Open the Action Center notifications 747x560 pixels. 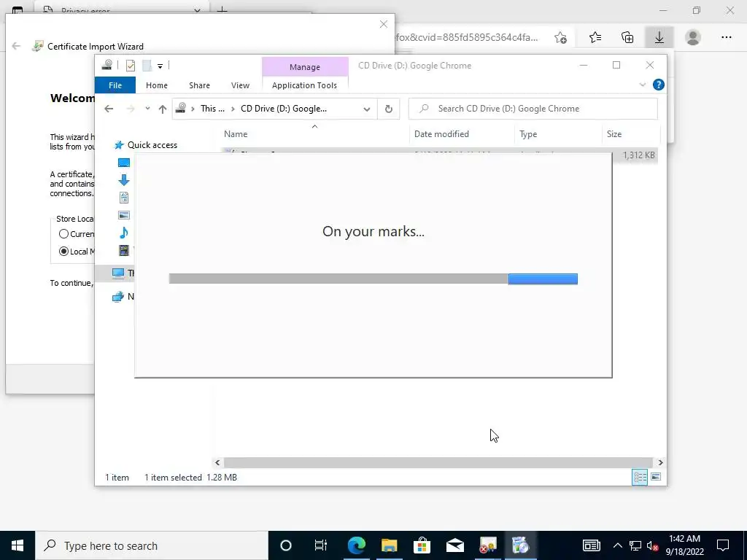point(723,545)
